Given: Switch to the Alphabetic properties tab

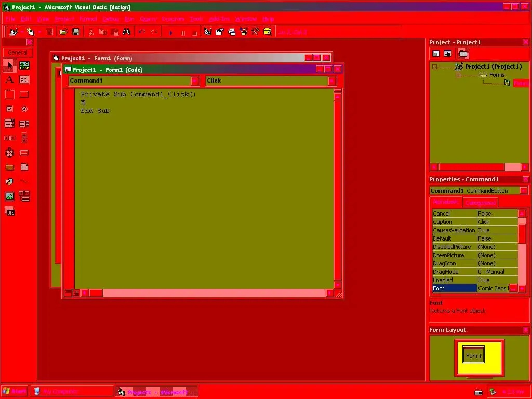Looking at the screenshot, I should click(446, 202).
